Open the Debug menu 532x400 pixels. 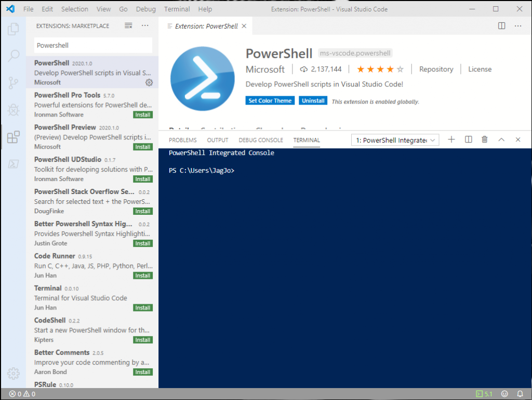pos(146,9)
